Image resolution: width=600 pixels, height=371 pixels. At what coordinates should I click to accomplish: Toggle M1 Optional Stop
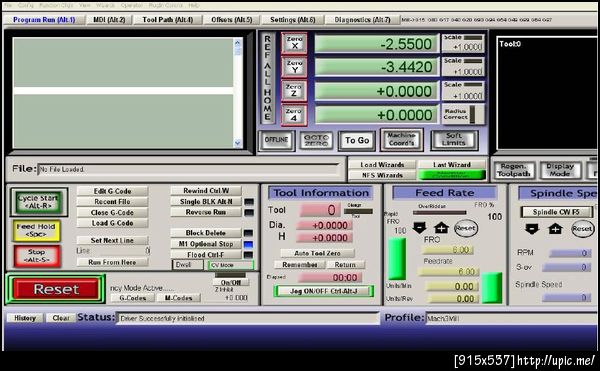[206, 244]
